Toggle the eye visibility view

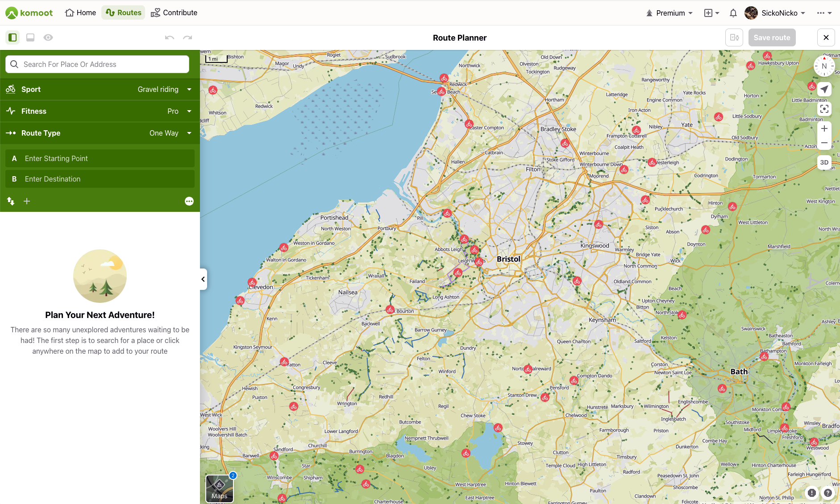(x=48, y=37)
